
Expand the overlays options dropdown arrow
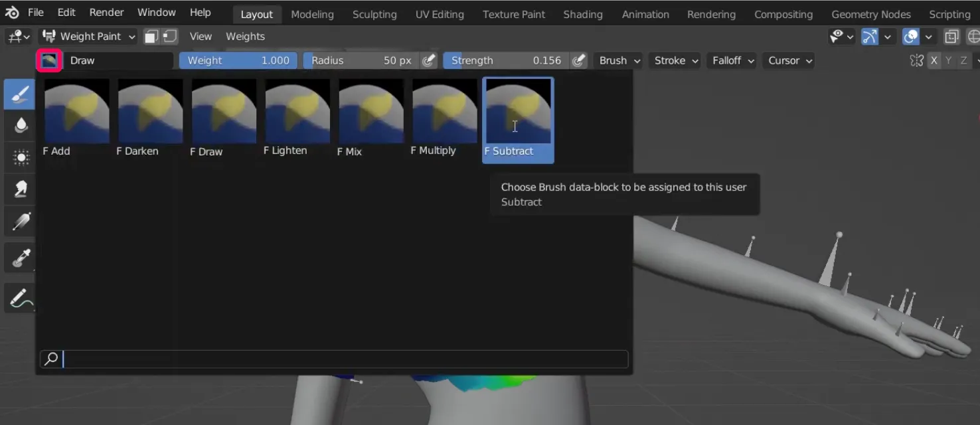pyautogui.click(x=929, y=37)
